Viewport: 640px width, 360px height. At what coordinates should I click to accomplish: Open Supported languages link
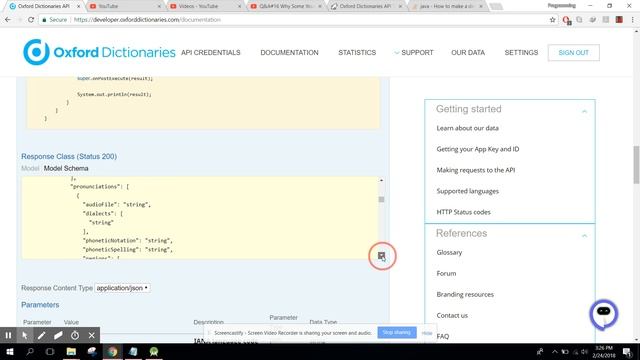click(x=467, y=191)
